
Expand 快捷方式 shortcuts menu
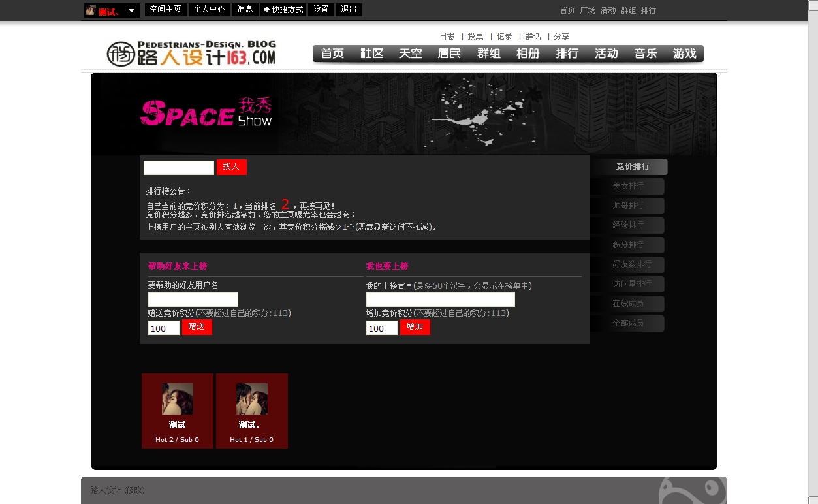pyautogui.click(x=283, y=10)
